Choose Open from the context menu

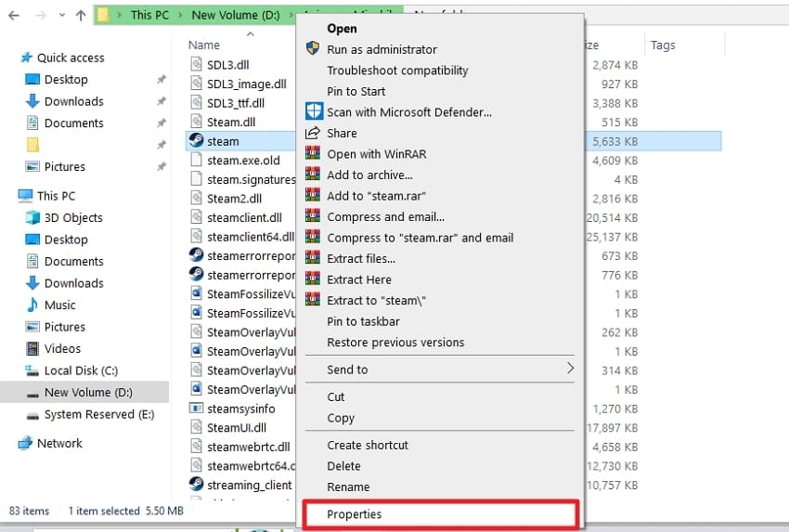click(x=342, y=29)
